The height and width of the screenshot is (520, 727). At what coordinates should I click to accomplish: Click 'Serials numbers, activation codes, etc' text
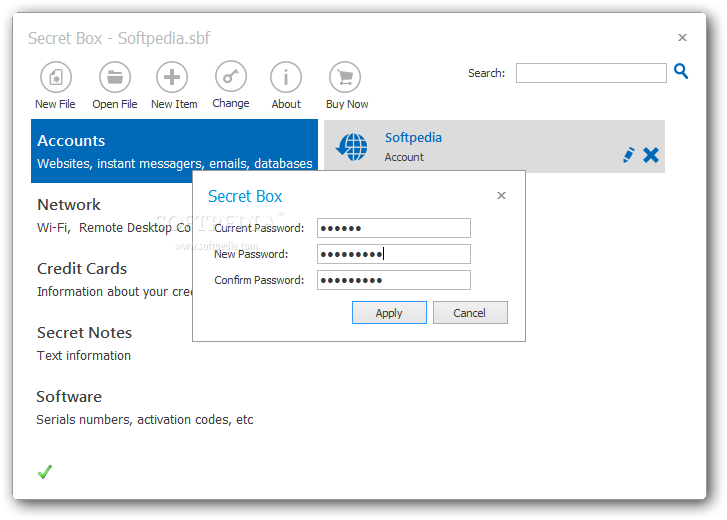point(145,419)
